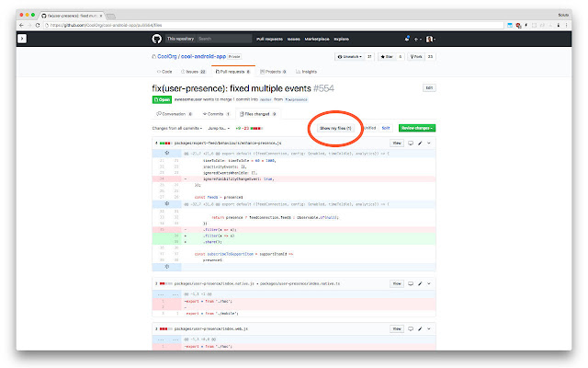
Task: Reload the page in the browser
Action: coord(38,25)
